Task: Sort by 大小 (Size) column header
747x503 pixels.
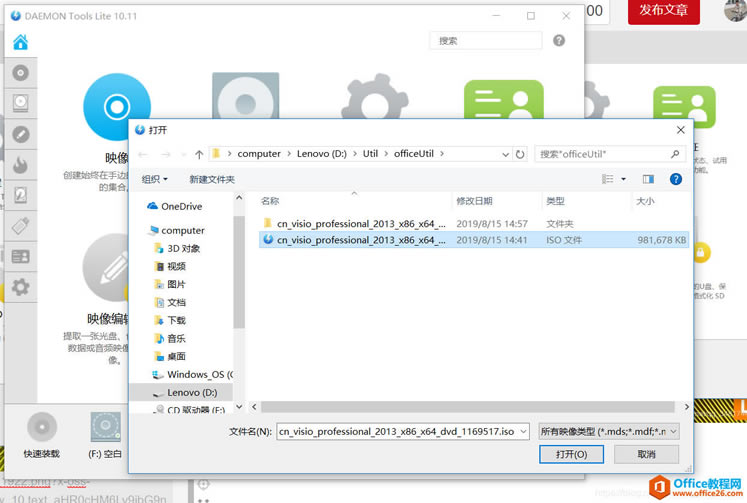Action: point(645,201)
